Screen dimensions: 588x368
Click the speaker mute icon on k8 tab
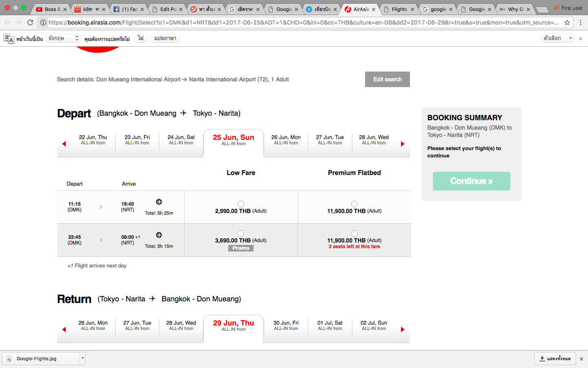pos(98,9)
